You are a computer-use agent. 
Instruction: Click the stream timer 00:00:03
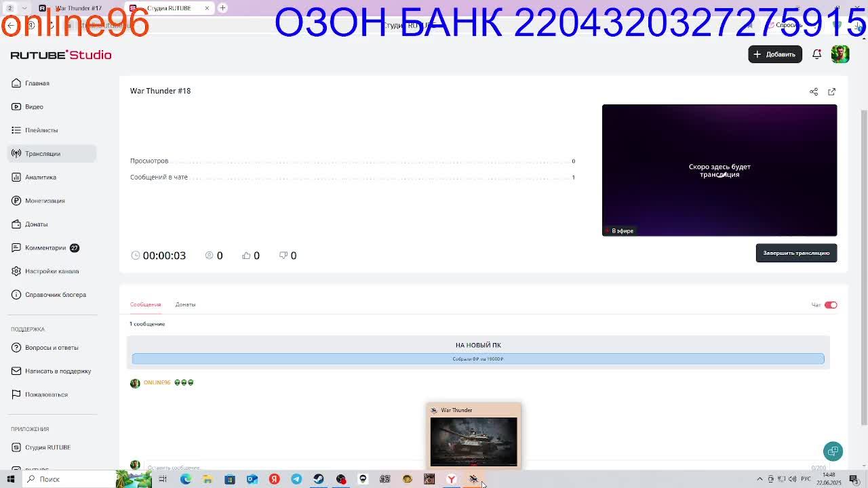tap(158, 256)
